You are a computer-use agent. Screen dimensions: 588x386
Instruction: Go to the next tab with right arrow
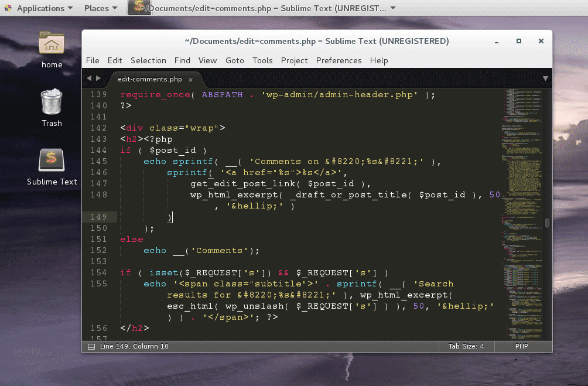98,78
